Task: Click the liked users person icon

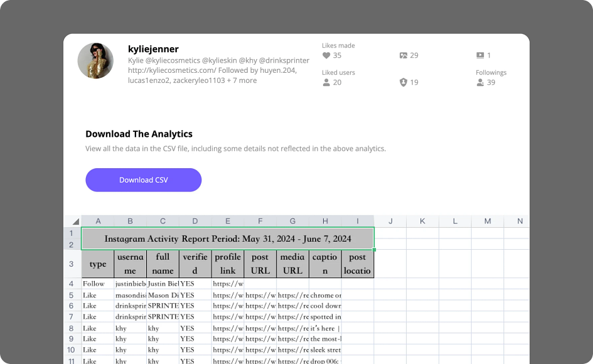Action: click(326, 82)
